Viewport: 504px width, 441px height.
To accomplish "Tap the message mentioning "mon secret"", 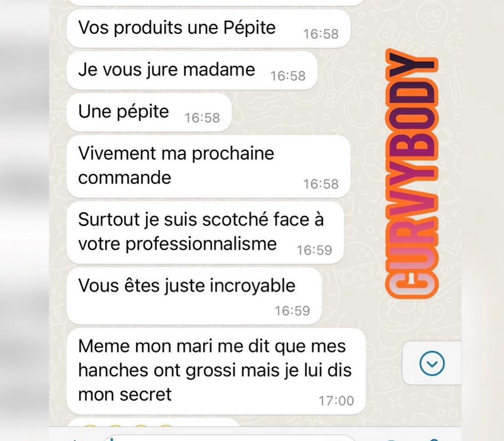I will tap(216, 371).
